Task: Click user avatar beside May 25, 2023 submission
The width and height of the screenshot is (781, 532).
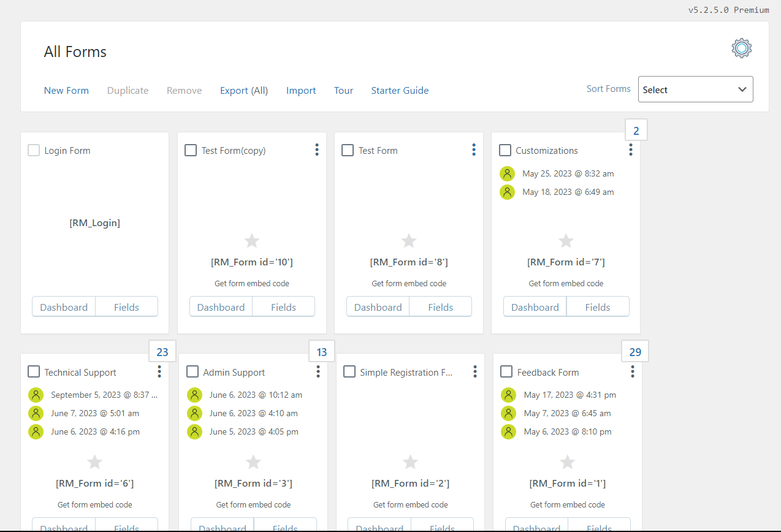Action: (507, 173)
